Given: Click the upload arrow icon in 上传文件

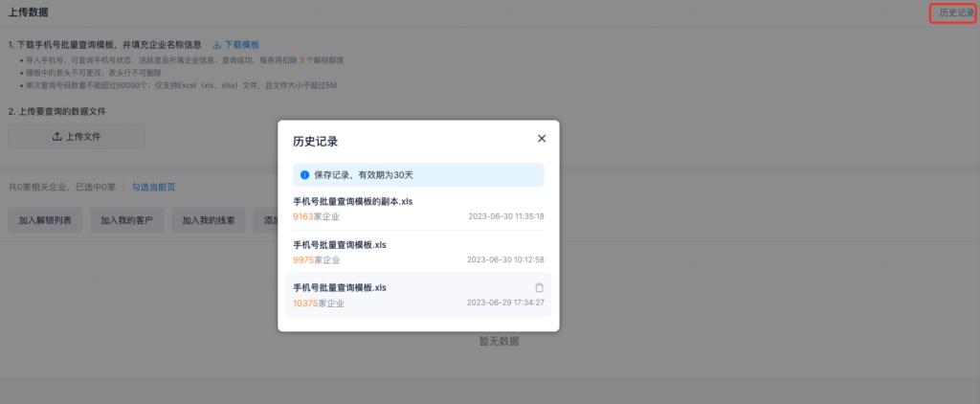Looking at the screenshot, I should coord(57,137).
